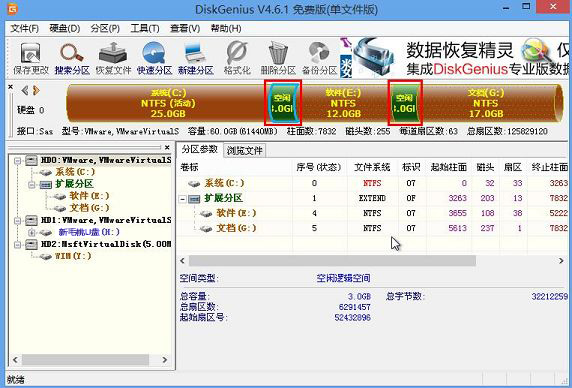
Task: Select the 恢复文件 recover files icon
Action: (113, 58)
